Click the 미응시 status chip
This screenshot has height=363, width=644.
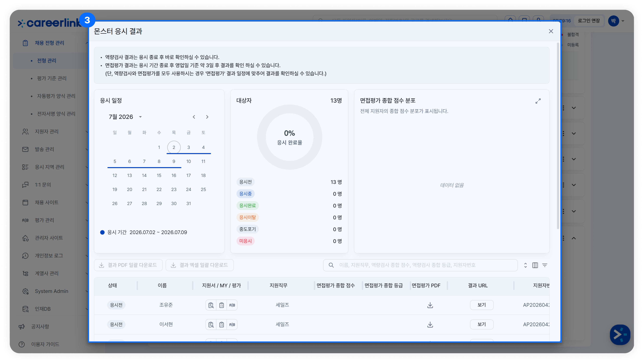pos(245,241)
